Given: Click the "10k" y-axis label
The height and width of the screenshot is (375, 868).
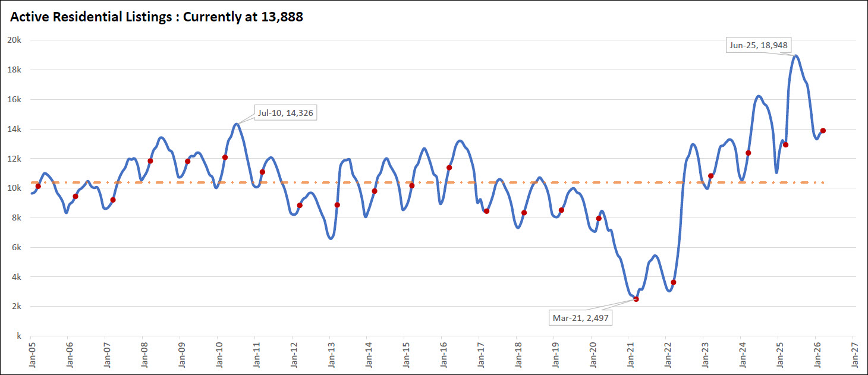Looking at the screenshot, I should (14, 188).
